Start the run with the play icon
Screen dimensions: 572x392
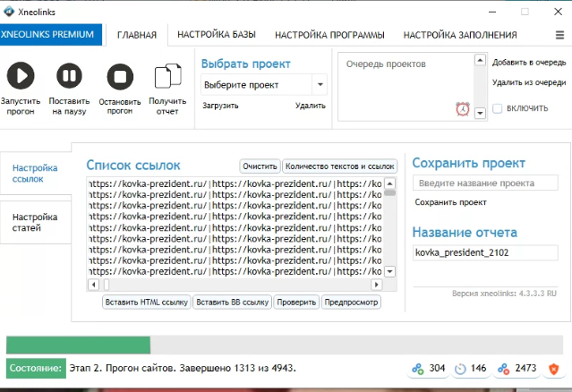click(x=21, y=76)
